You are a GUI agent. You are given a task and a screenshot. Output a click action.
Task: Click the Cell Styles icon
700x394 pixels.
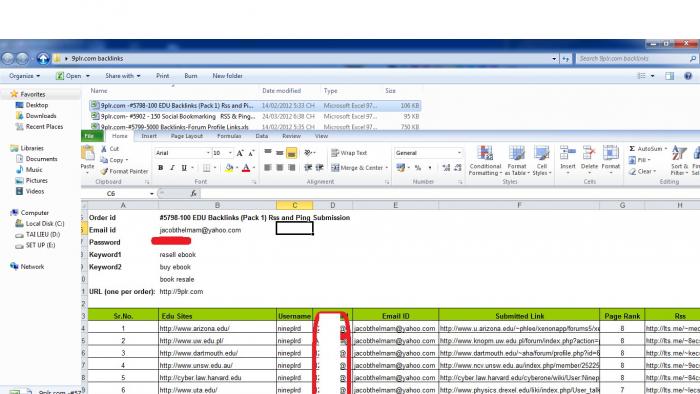[x=542, y=153]
